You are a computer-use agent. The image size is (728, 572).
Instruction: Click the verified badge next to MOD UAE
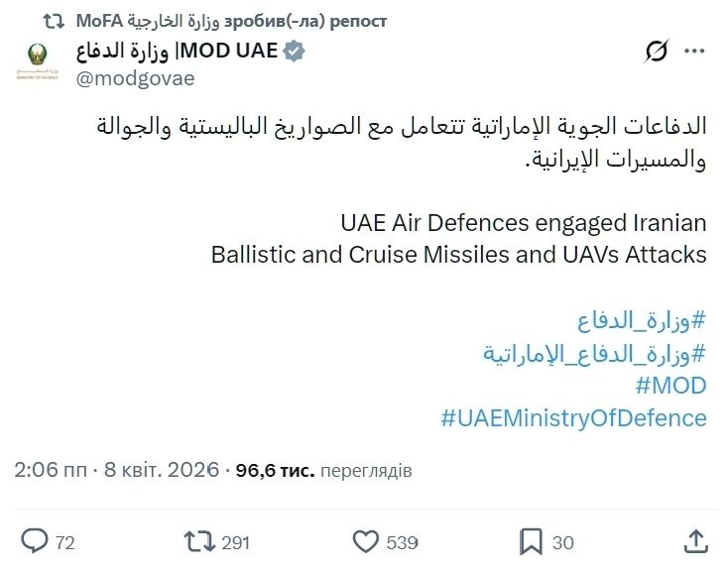[295, 52]
